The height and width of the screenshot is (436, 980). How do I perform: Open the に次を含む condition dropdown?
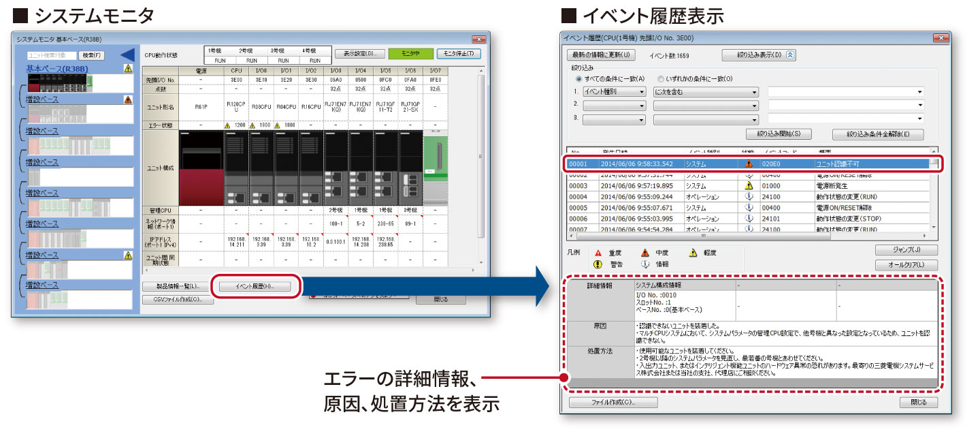tap(705, 91)
